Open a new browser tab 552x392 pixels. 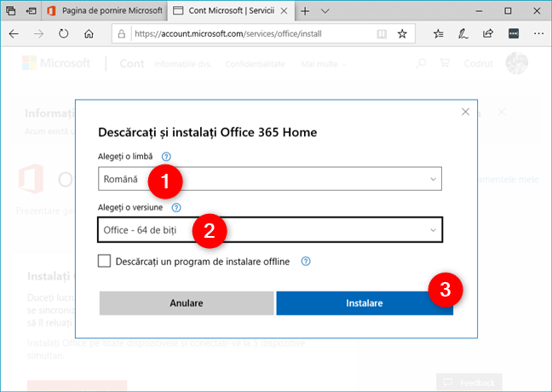tap(305, 11)
